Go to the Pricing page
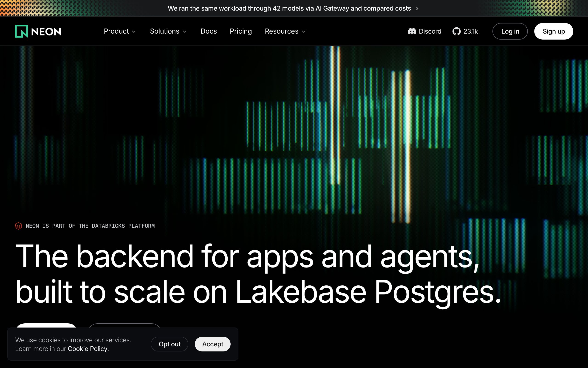 point(241,32)
